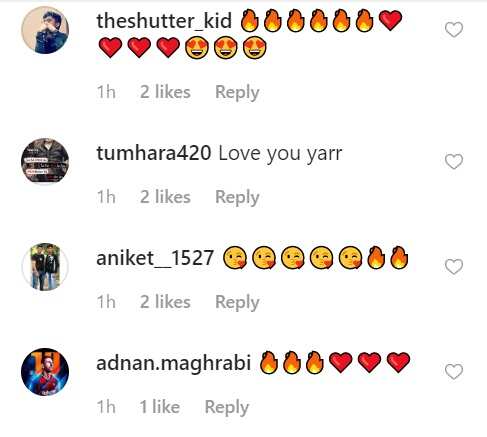
Task: Open theshutter_kid username link
Action: pyautogui.click(x=164, y=21)
